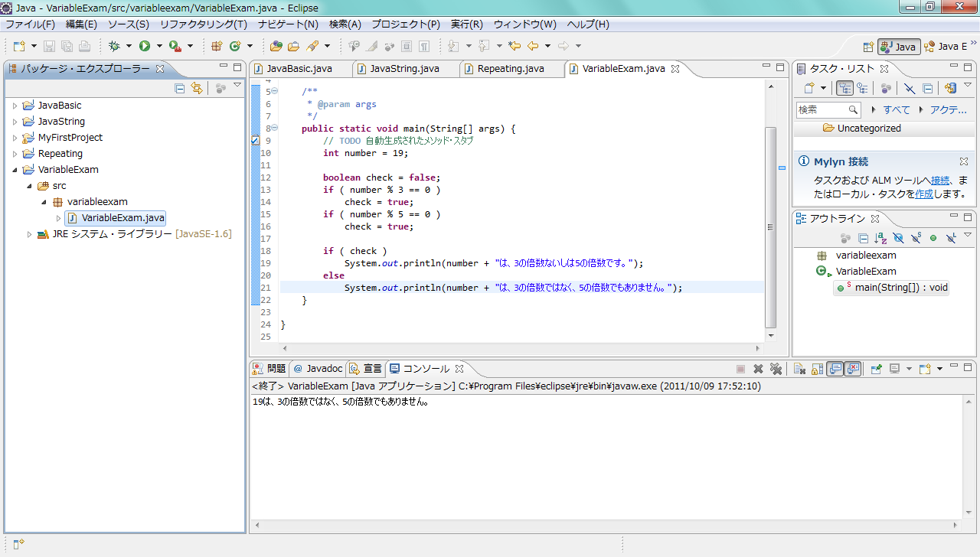
Task: Click the editor's vertical scrollbar
Action: [771, 227]
